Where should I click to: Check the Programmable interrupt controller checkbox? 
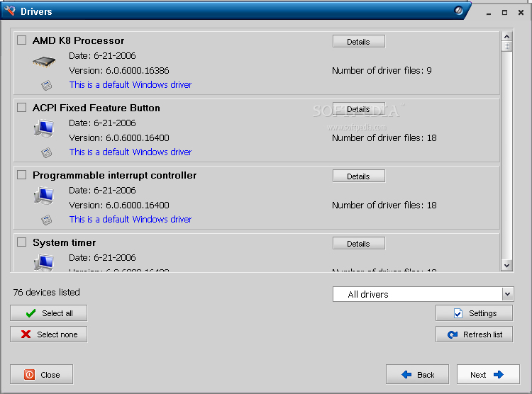coord(22,175)
